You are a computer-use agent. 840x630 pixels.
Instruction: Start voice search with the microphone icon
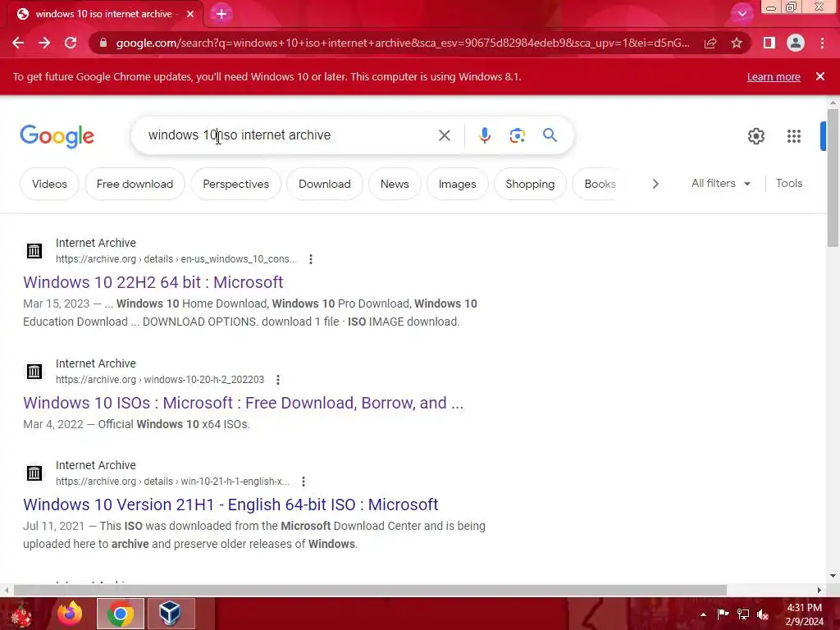pyautogui.click(x=485, y=135)
